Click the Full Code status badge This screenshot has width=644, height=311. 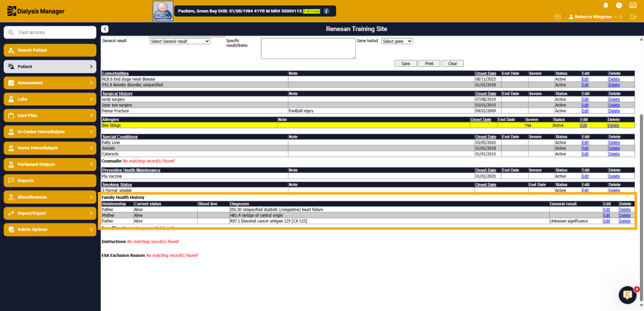[x=312, y=11]
